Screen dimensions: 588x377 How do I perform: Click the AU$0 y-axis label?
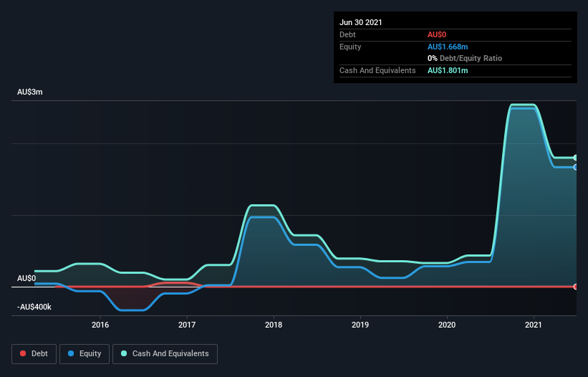26,278
